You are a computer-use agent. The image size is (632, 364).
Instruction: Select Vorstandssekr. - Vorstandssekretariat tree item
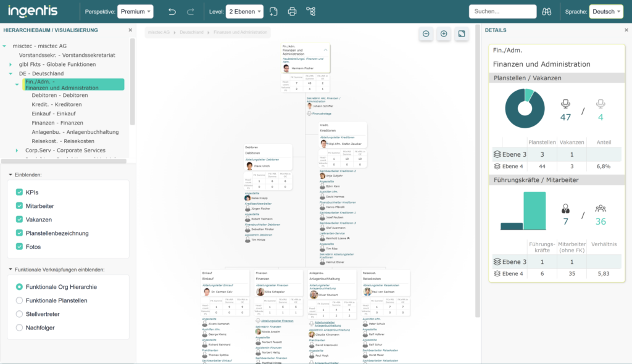pos(67,56)
